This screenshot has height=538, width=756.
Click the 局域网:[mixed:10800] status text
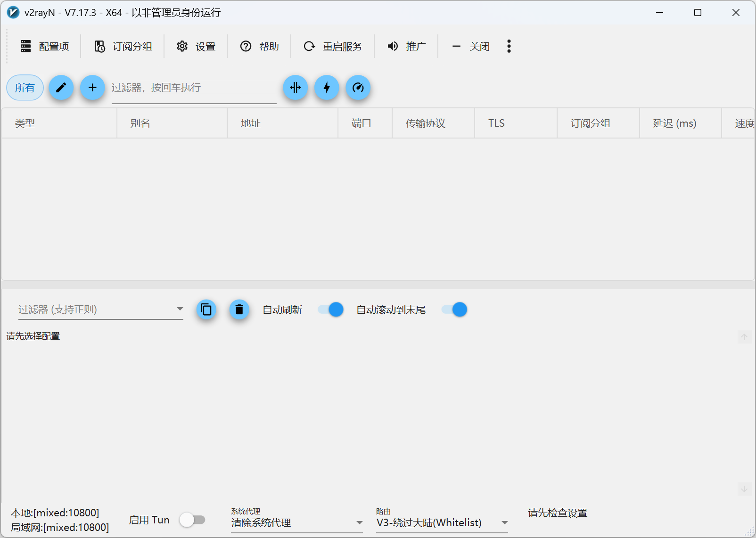60,527
